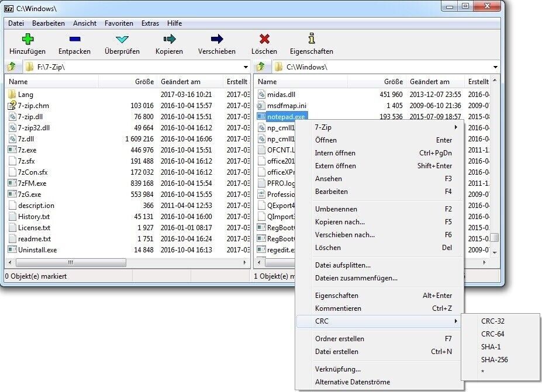Open the Favoriten menu
542x392 pixels.
click(119, 23)
